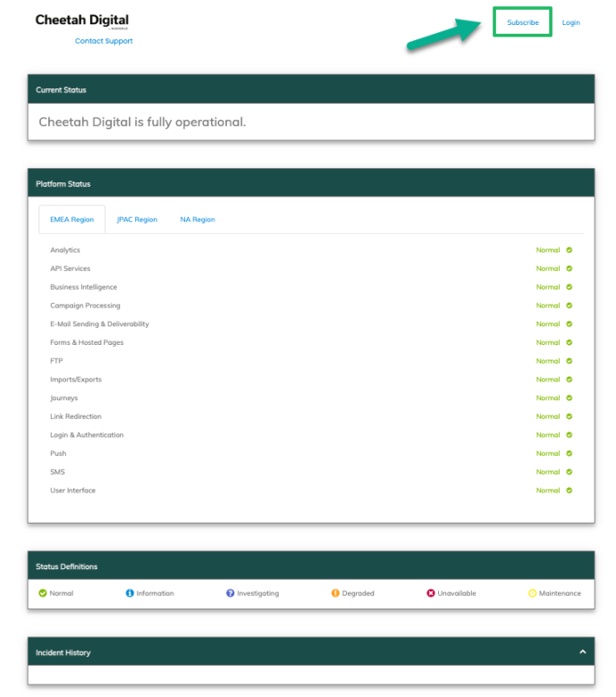Click the green check icon beside Analytics

[x=570, y=250]
